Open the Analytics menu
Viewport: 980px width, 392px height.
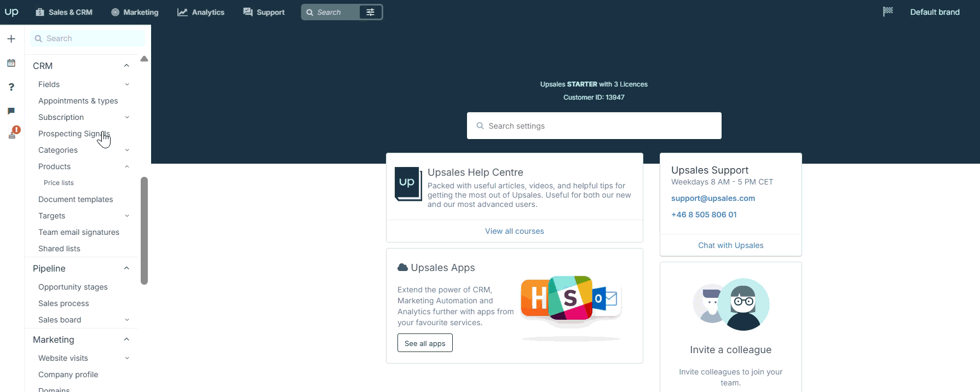coord(201,12)
